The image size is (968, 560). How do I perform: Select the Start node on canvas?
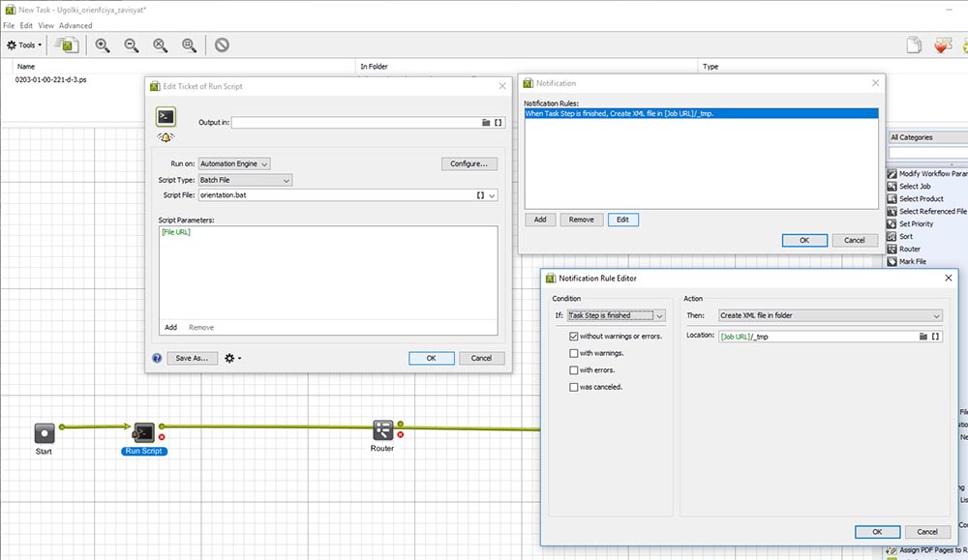point(45,433)
